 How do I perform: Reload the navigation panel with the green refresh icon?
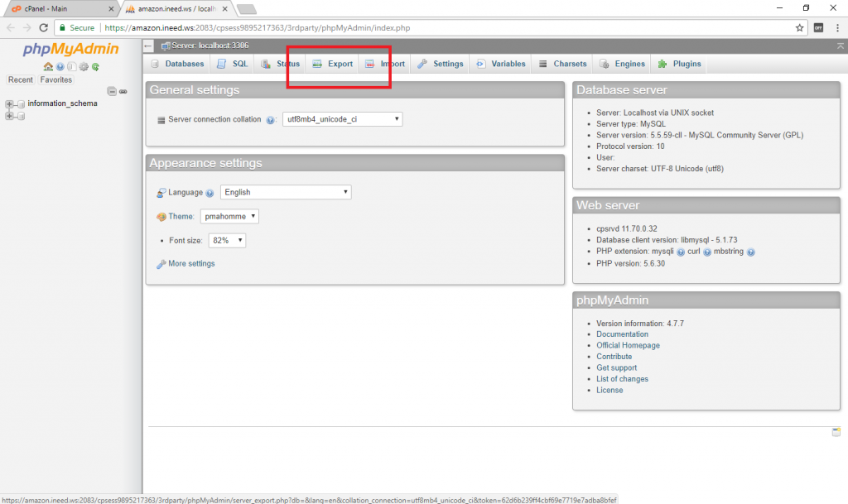94,66
